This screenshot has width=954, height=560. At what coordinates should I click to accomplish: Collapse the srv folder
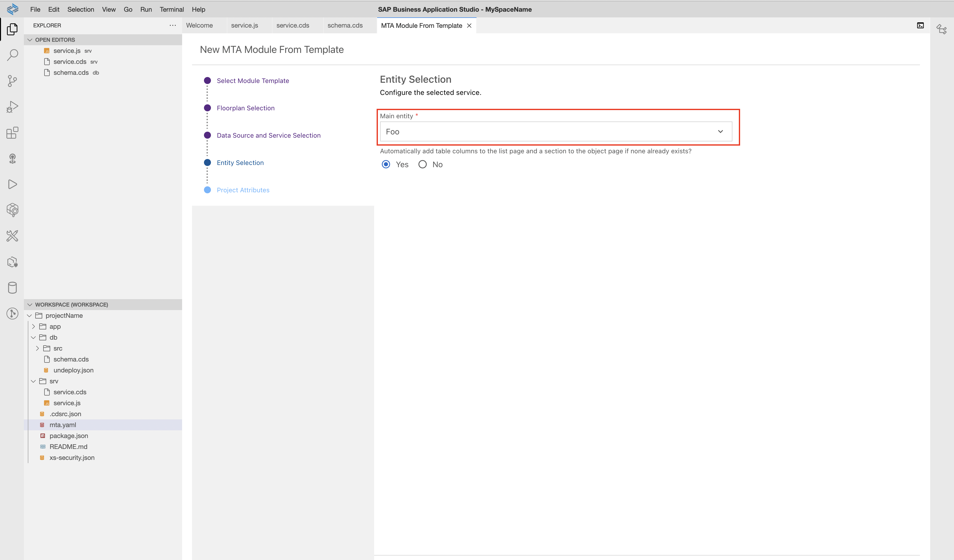coord(33,381)
